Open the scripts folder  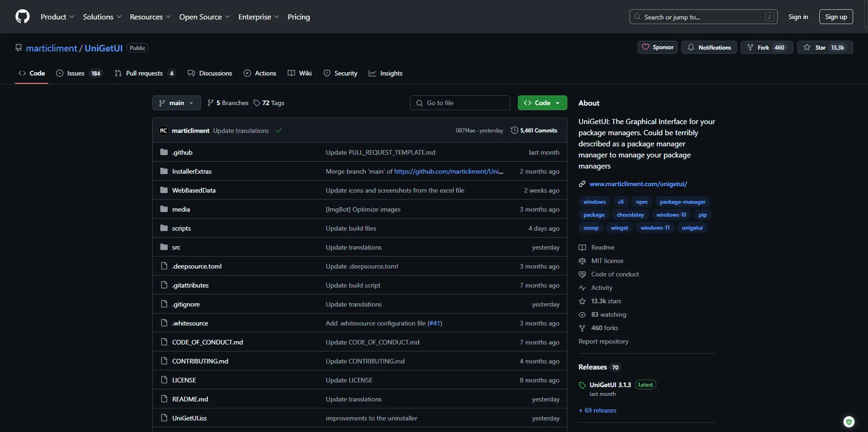click(x=182, y=228)
